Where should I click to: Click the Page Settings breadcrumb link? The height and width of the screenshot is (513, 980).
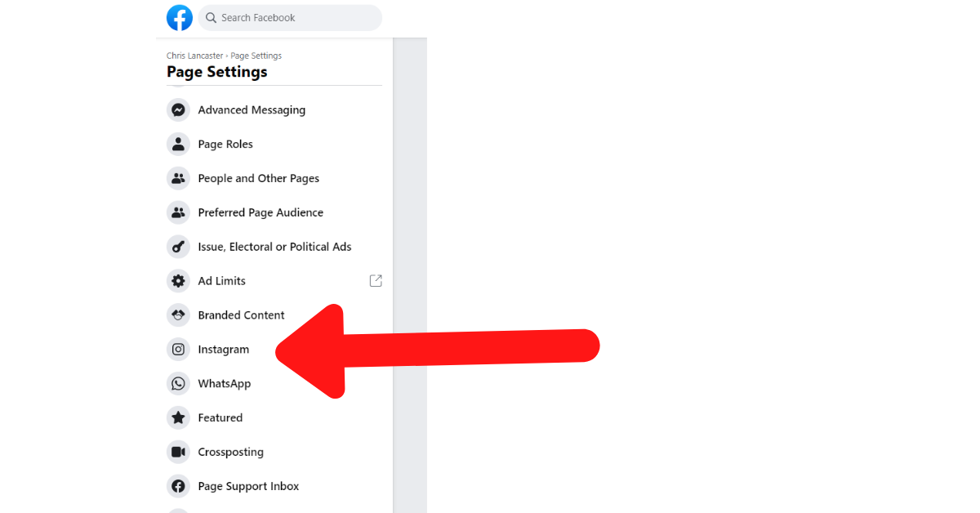coord(256,56)
